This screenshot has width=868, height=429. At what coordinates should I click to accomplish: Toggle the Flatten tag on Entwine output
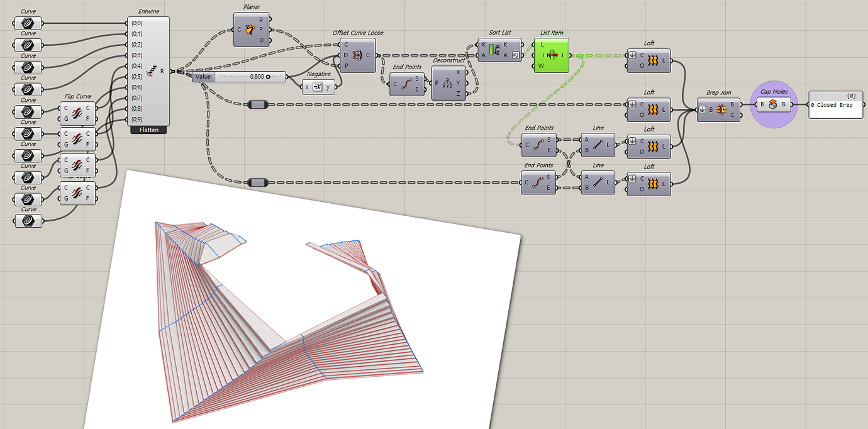pos(148,130)
